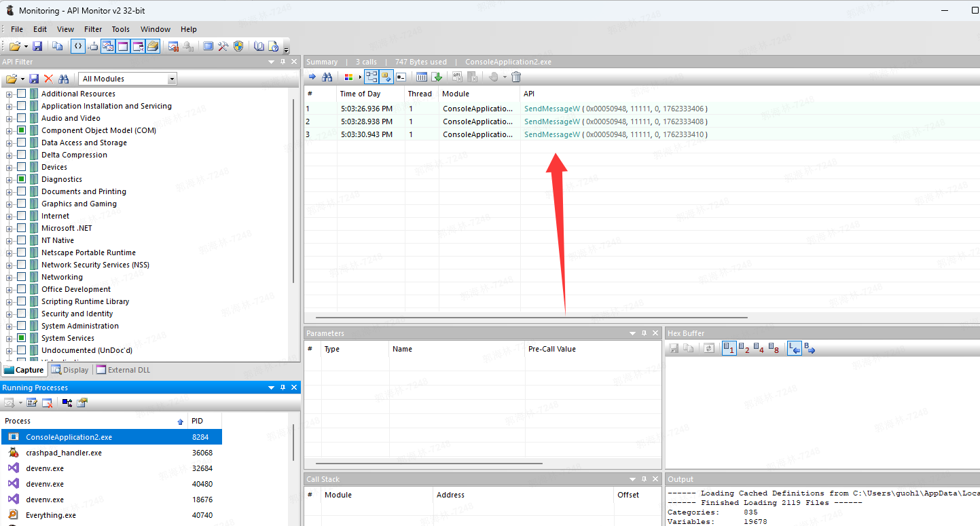Viewport: 980px width, 526px height.
Task: Click the #_ ID display icon in Summary toolbar
Action: pos(401,77)
